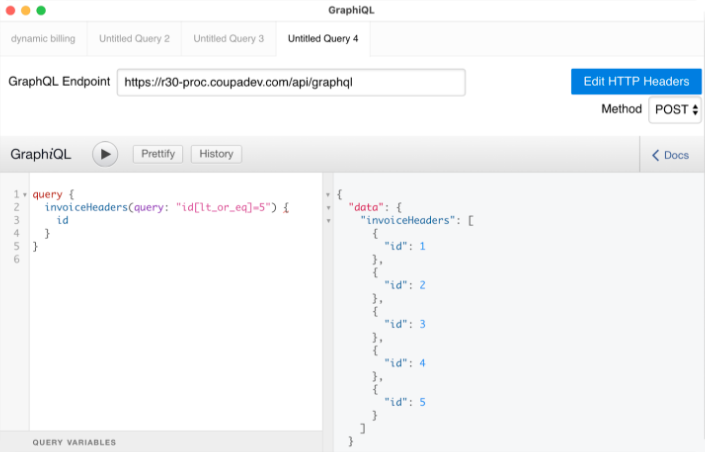Image resolution: width=705 pixels, height=452 pixels.
Task: Click the "data" key in results
Action: point(366,207)
